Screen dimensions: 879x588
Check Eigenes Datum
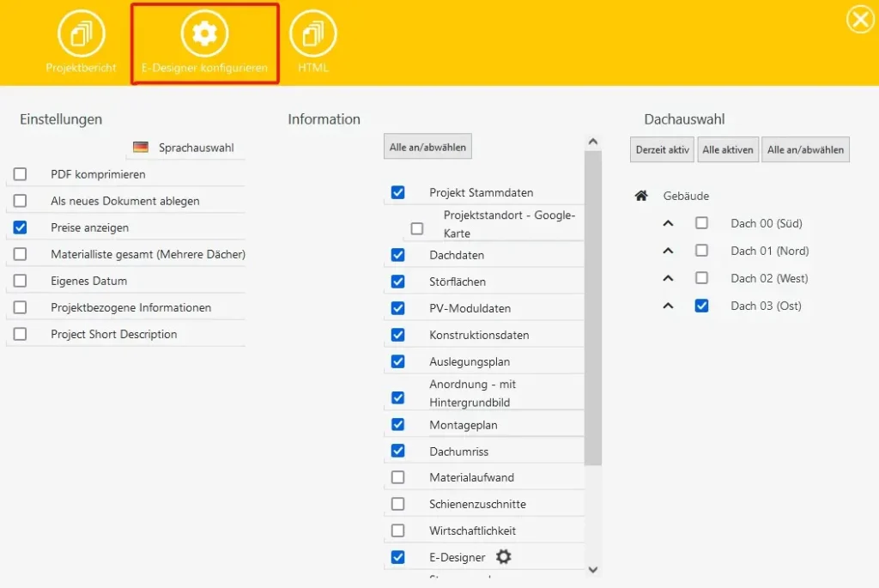21,281
